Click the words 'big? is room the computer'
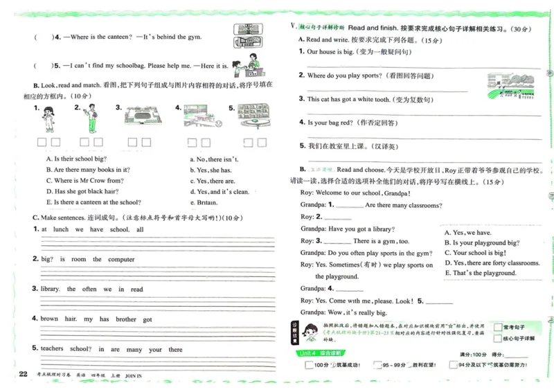This screenshot has height=392, width=554. point(88,260)
